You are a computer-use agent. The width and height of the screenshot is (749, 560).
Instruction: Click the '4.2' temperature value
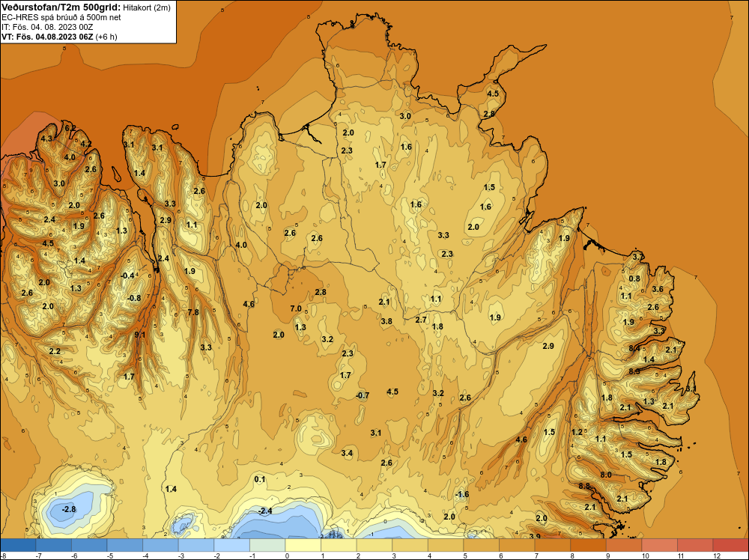86,144
